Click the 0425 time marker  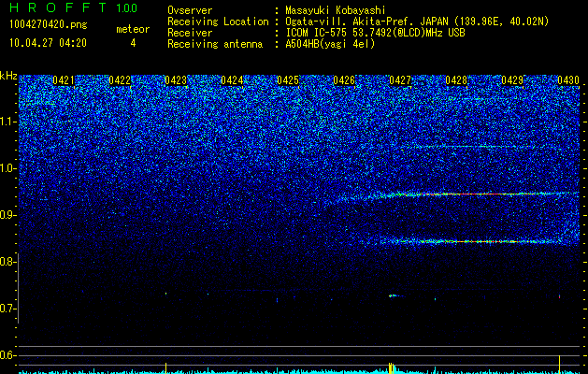pyautogui.click(x=288, y=80)
